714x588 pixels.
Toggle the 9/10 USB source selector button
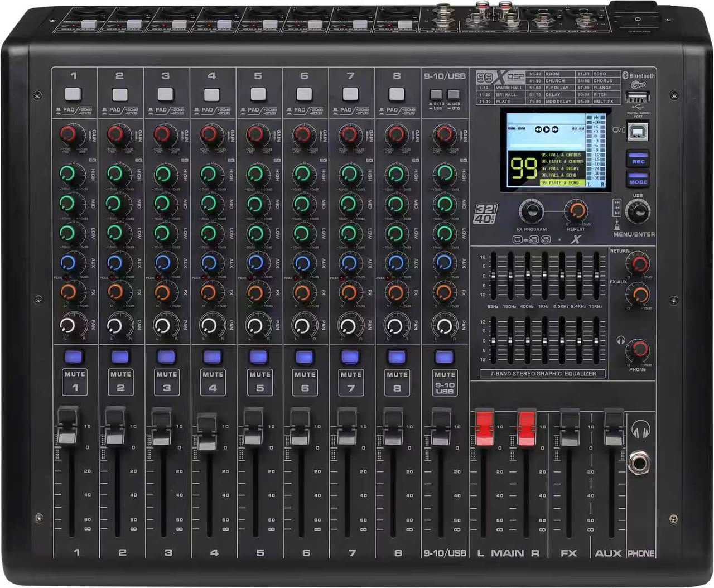[437, 94]
